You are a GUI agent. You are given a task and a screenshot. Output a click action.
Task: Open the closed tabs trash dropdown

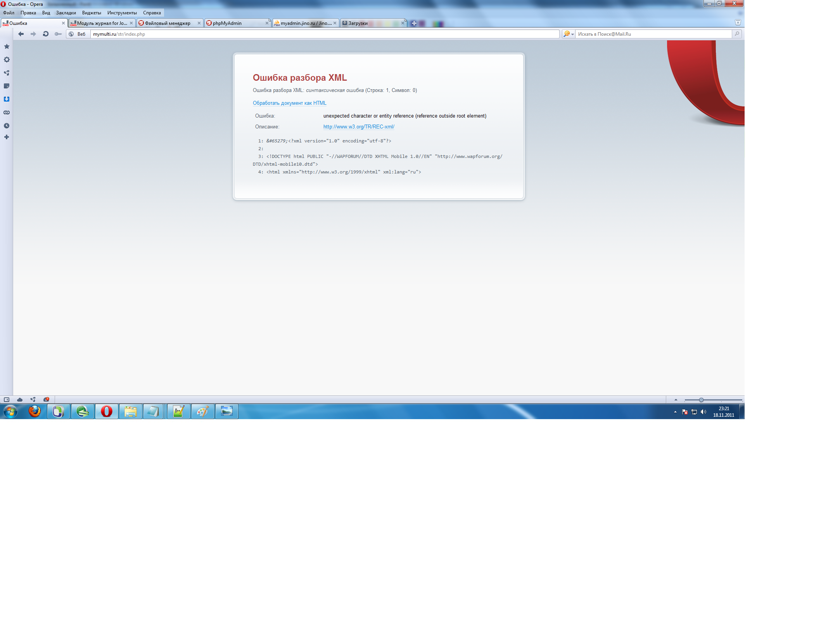click(x=738, y=23)
